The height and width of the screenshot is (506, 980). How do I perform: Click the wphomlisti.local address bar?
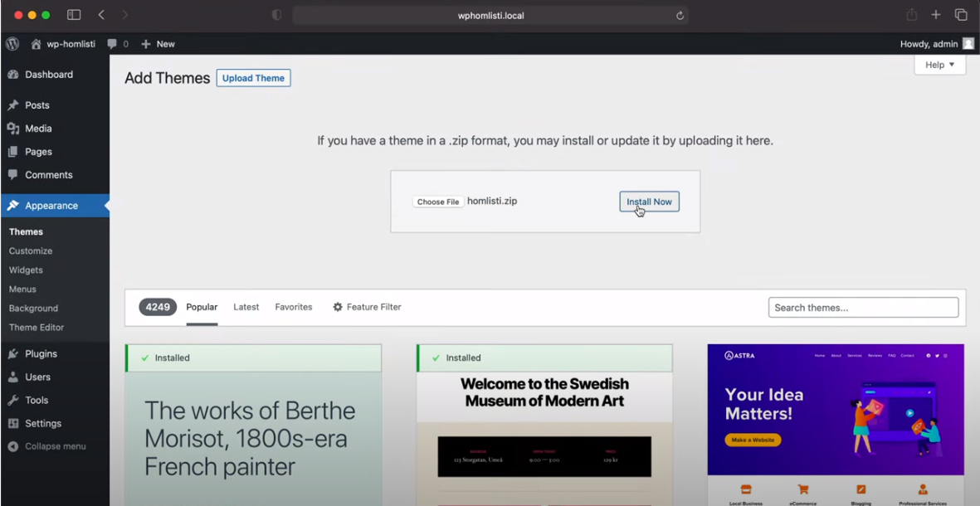(x=490, y=15)
